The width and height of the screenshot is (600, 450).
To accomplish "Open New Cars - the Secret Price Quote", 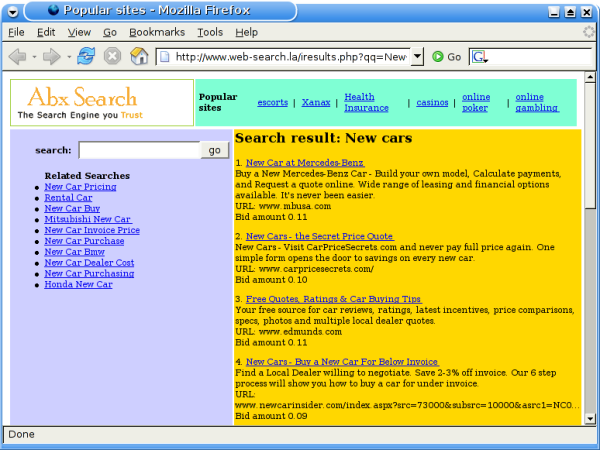I will 320,236.
